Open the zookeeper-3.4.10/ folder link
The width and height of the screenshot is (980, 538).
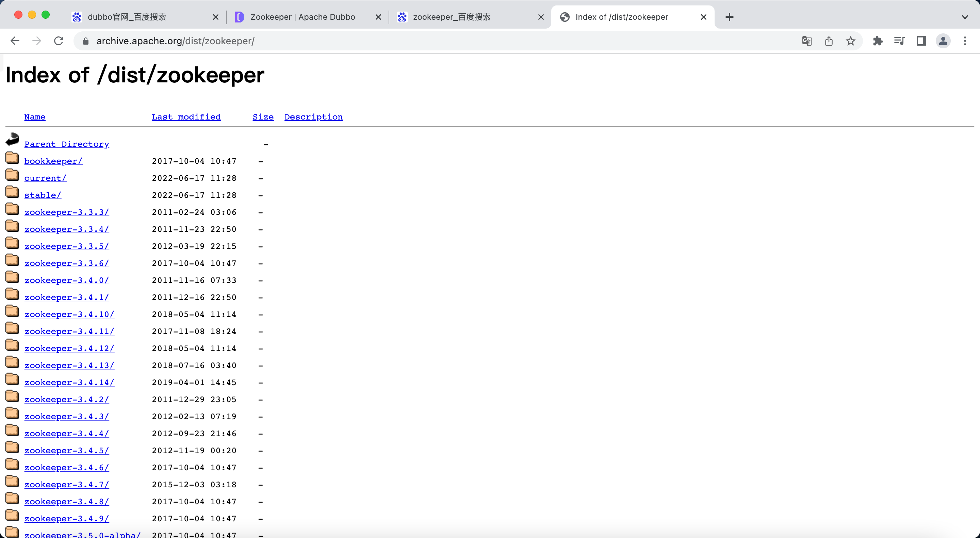tap(69, 315)
